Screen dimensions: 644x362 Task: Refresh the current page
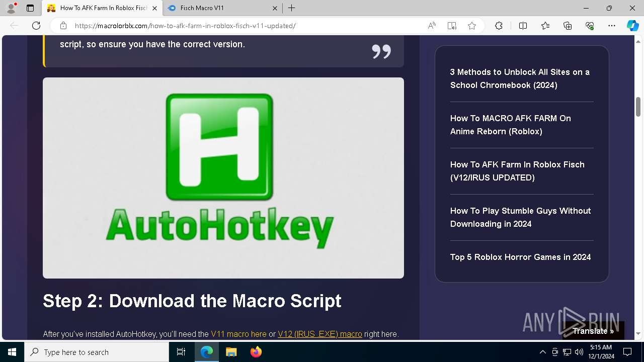[36, 26]
